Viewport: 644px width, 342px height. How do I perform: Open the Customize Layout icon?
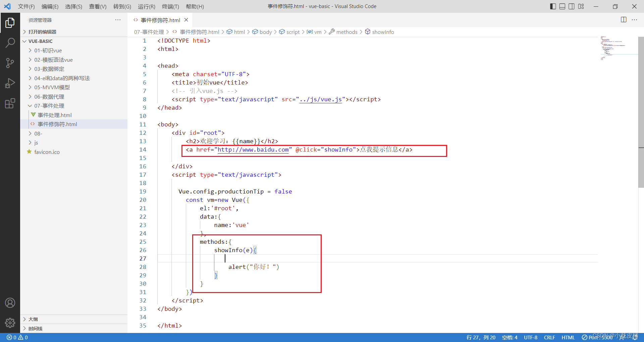(581, 6)
